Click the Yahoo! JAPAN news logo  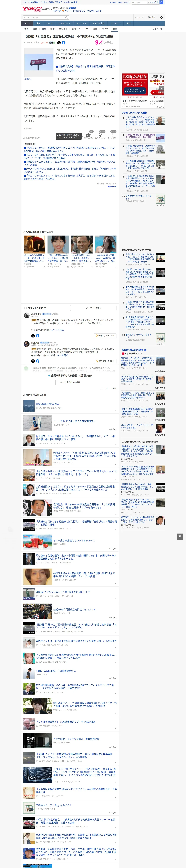point(37,9)
